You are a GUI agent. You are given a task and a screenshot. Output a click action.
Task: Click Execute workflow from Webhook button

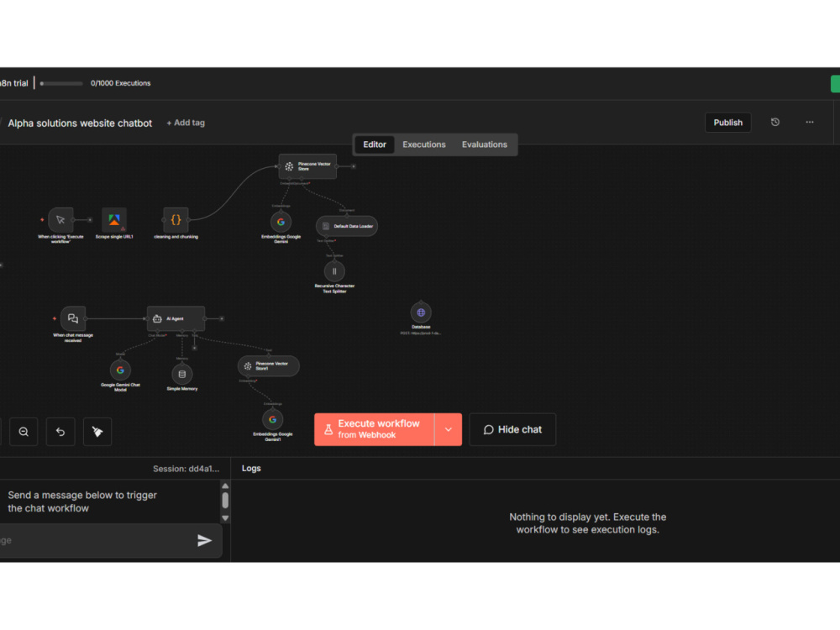(x=375, y=429)
